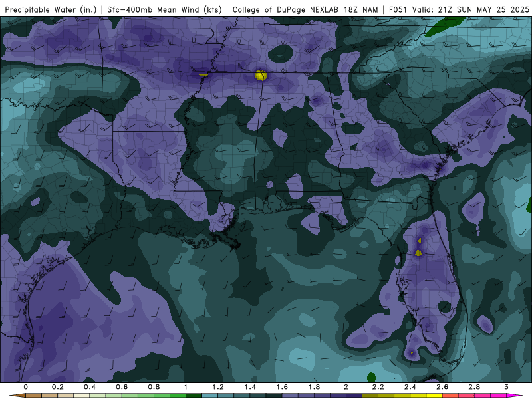
Task: Click the "0" label on the color scale
Action: point(26,387)
